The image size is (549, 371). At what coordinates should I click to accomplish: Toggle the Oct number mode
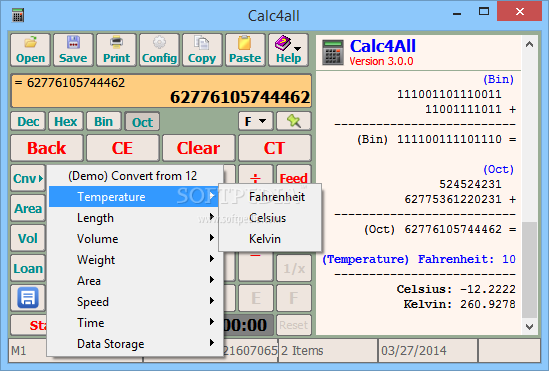pos(142,122)
